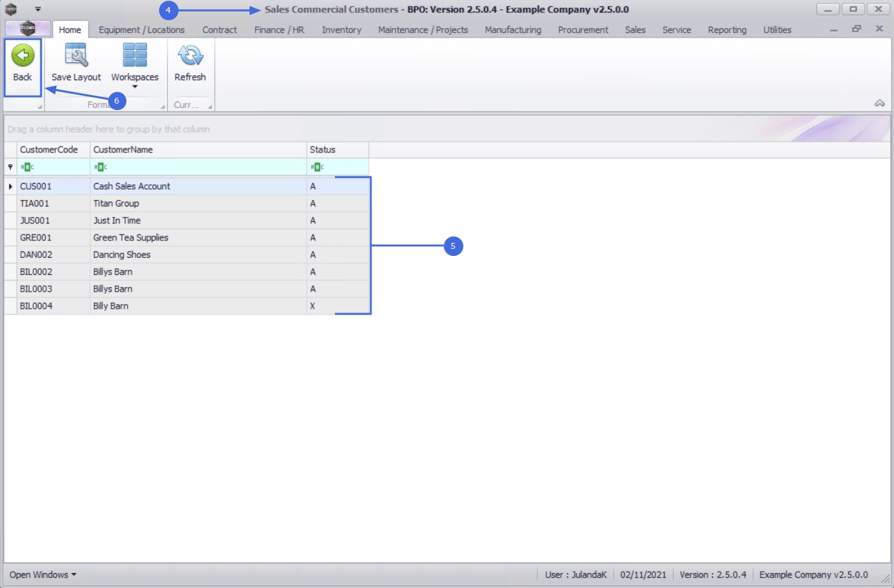The height and width of the screenshot is (588, 894).
Task: Click the Billy Barn name cell
Action: (x=198, y=306)
